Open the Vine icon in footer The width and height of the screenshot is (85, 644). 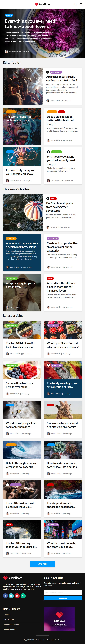23,596
